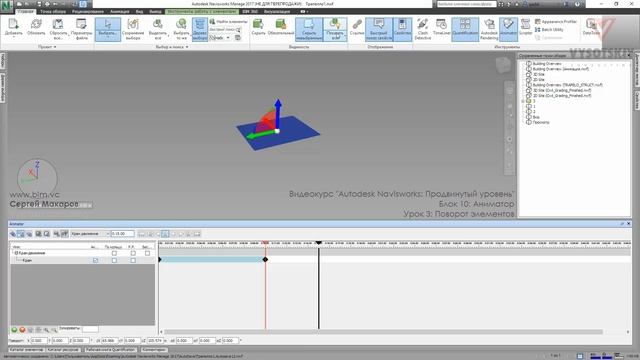This screenshot has width=640, height=360.
Task: Click the Обновить (Refresh) ribbon icon
Action: coord(36,28)
